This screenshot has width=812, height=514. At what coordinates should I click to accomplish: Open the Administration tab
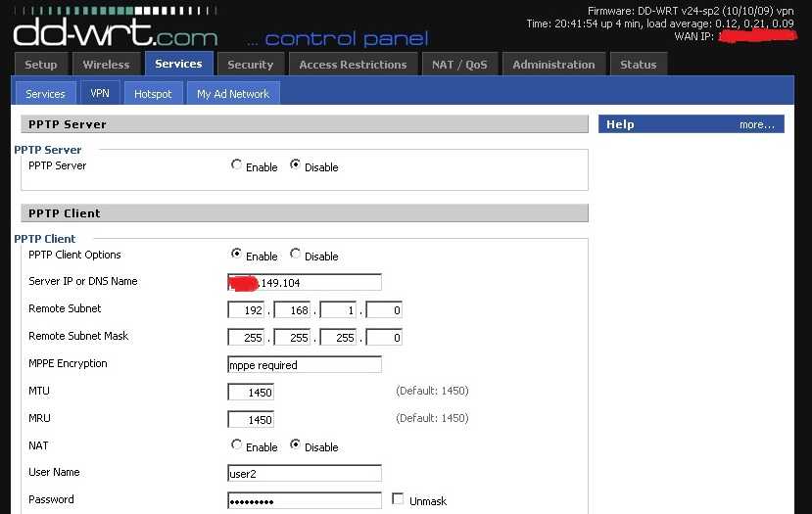point(553,65)
